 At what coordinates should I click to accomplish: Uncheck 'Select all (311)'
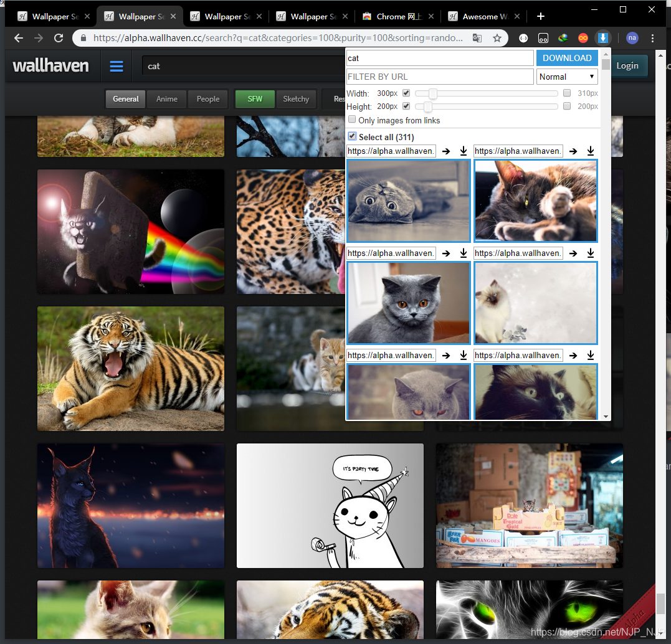(352, 136)
